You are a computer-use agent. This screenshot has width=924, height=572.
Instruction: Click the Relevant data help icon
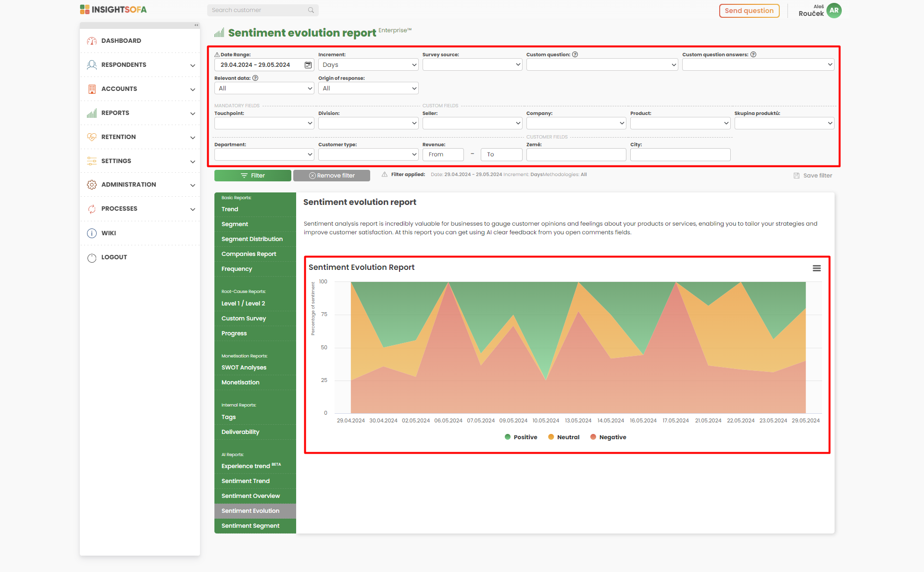(255, 78)
